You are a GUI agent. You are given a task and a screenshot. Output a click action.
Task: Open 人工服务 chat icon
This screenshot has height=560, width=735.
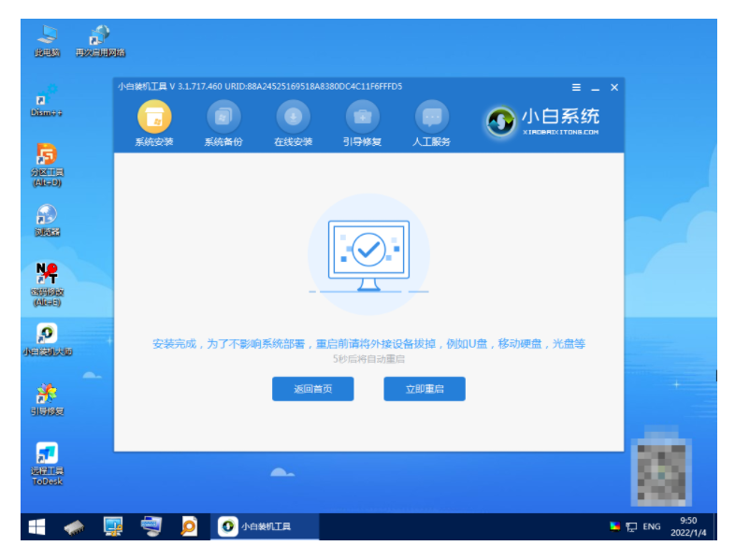pyautogui.click(x=431, y=118)
